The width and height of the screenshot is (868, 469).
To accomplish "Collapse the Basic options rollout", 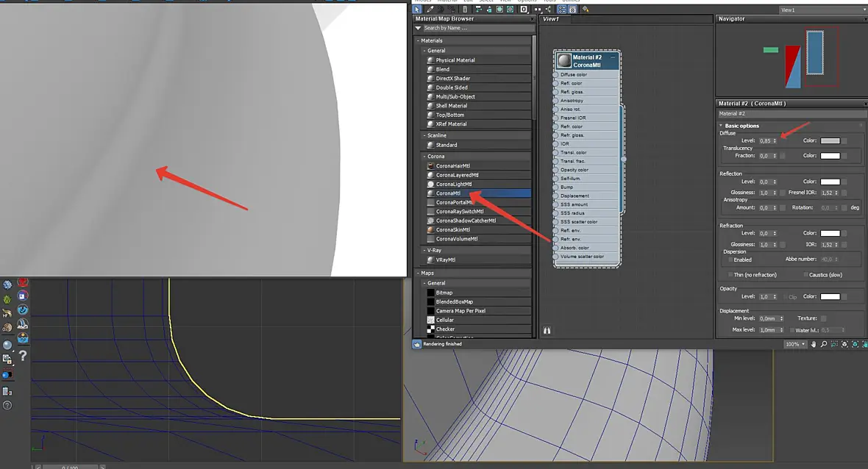I will pos(721,126).
